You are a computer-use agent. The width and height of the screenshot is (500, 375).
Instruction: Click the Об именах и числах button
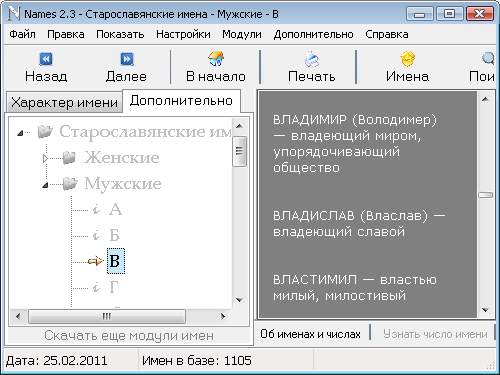click(310, 334)
